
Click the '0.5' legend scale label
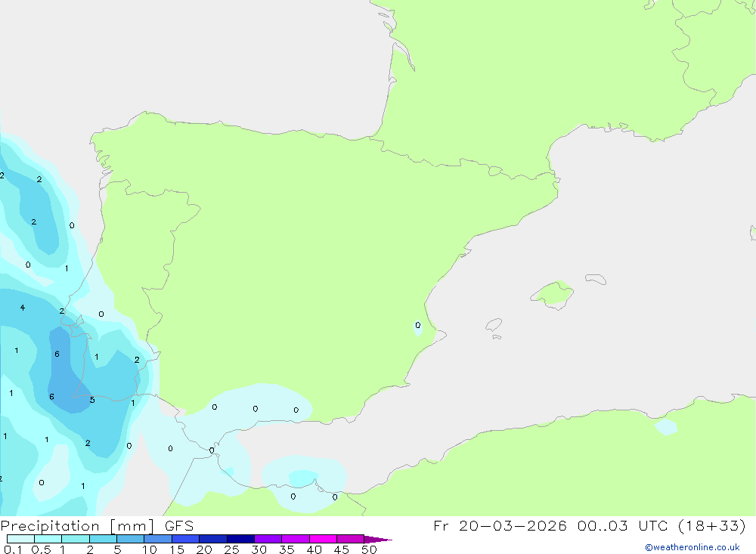pos(41,549)
